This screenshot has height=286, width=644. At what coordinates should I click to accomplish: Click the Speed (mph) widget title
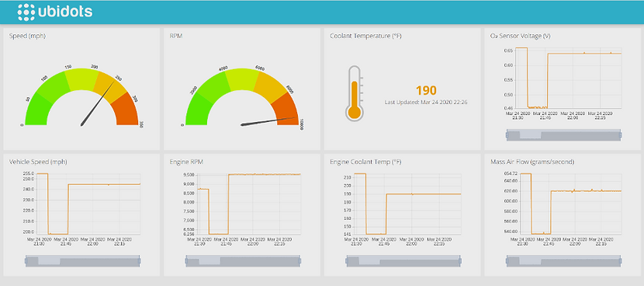point(27,36)
